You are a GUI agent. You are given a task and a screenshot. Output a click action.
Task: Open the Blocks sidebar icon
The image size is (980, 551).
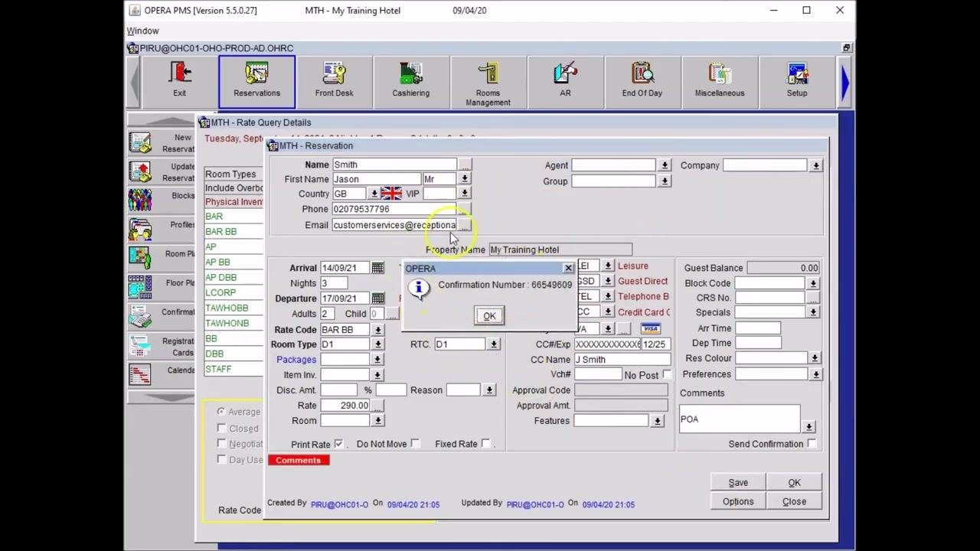140,200
